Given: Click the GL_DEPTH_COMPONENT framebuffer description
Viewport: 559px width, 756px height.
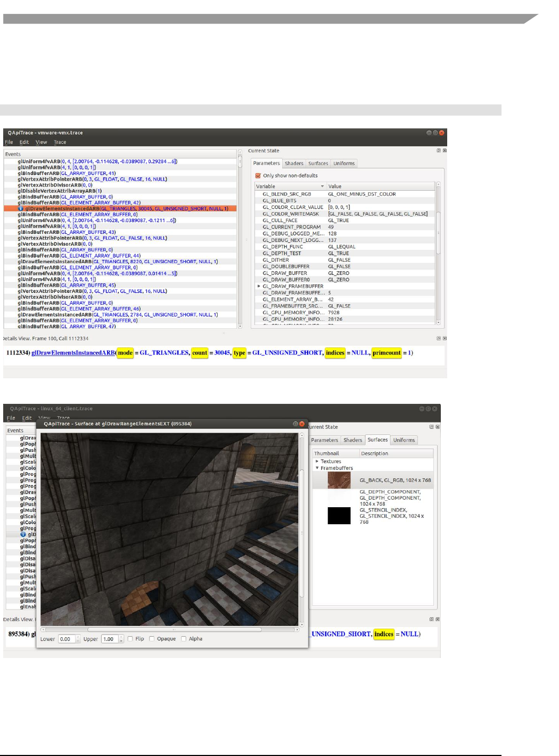Looking at the screenshot, I should (390, 498).
